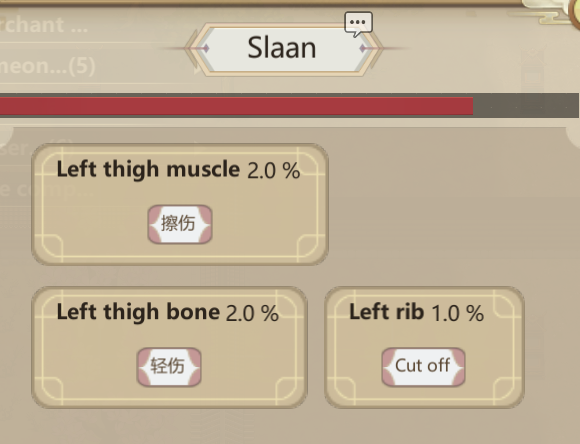
Task: Select the faded 'neon...(5)' list entry
Action: (47, 66)
